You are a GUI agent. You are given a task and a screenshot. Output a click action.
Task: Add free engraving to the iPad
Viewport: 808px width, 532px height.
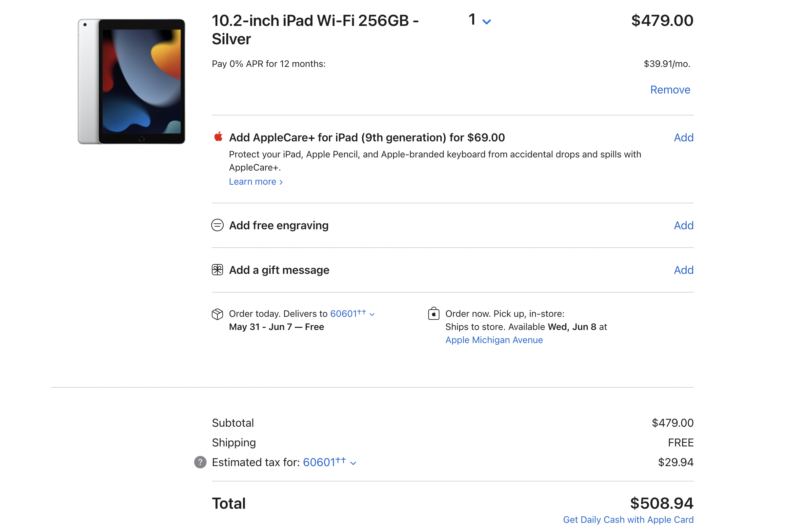click(x=683, y=225)
